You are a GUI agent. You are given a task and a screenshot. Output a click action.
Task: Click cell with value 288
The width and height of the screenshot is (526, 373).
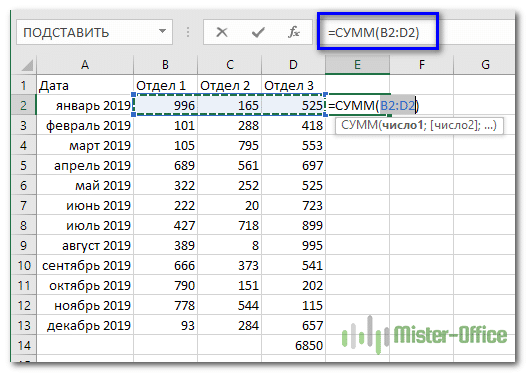pos(229,125)
